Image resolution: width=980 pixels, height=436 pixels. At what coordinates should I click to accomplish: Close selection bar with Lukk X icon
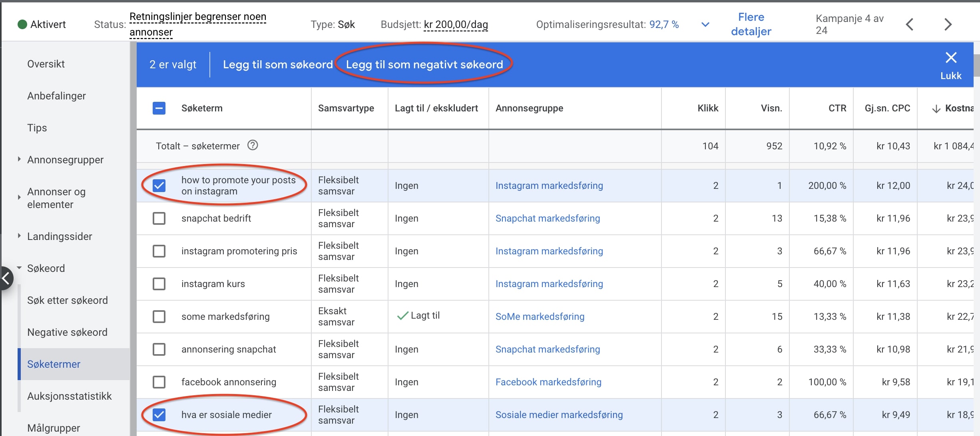point(951,58)
